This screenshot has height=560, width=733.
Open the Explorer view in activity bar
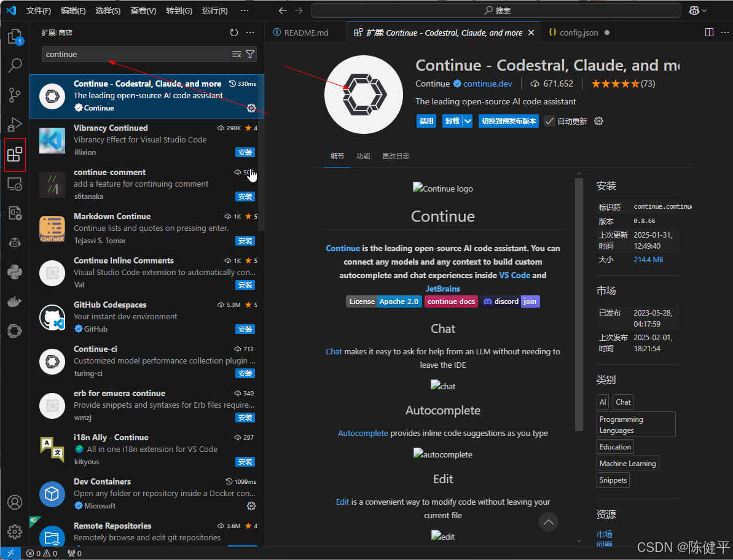coord(15,36)
